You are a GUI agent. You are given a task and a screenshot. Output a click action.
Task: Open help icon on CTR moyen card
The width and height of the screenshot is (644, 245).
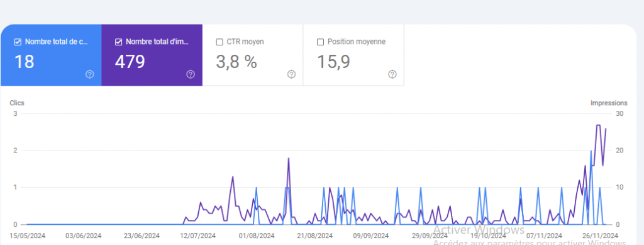point(291,74)
